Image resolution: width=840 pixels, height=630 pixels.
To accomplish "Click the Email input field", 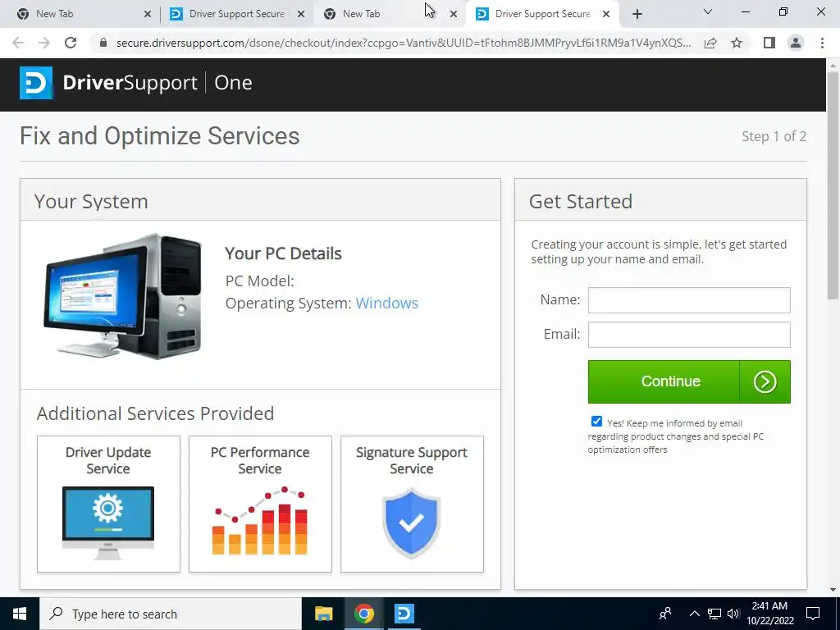I will coord(689,335).
